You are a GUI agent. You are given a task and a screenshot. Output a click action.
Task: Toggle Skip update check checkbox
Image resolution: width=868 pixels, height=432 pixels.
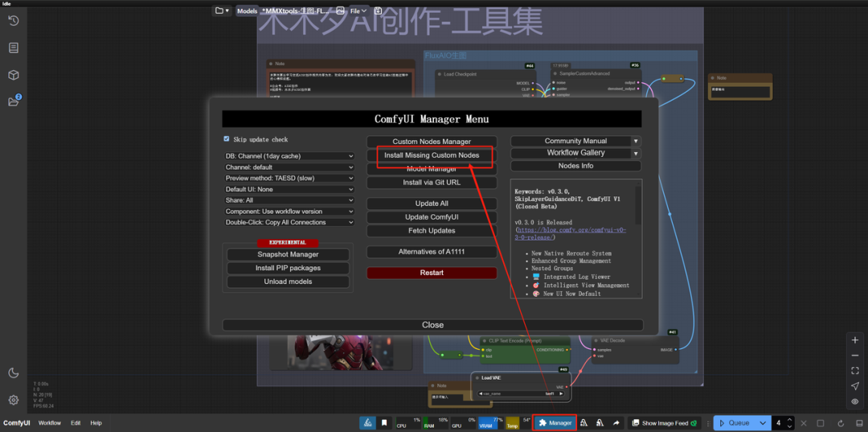coord(227,139)
